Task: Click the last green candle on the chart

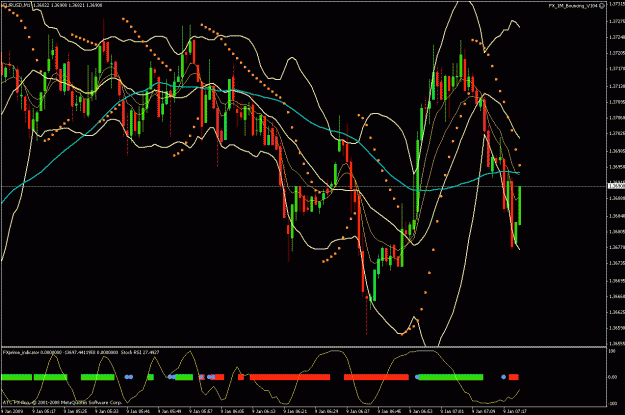Action: click(520, 205)
